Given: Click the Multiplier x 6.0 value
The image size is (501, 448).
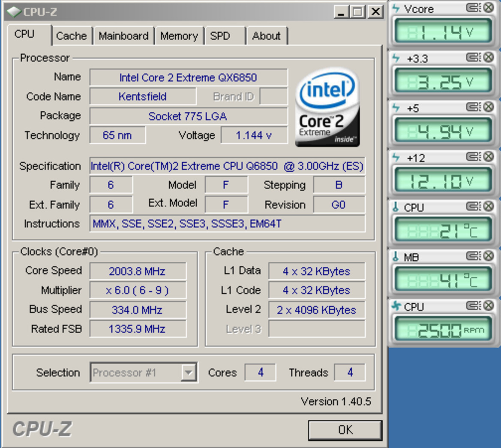Looking at the screenshot, I should [138, 290].
